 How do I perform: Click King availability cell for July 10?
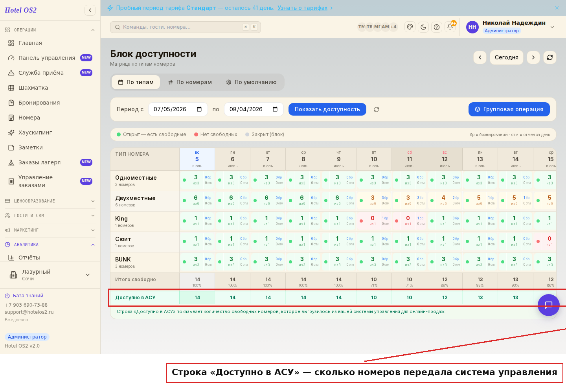point(374,221)
